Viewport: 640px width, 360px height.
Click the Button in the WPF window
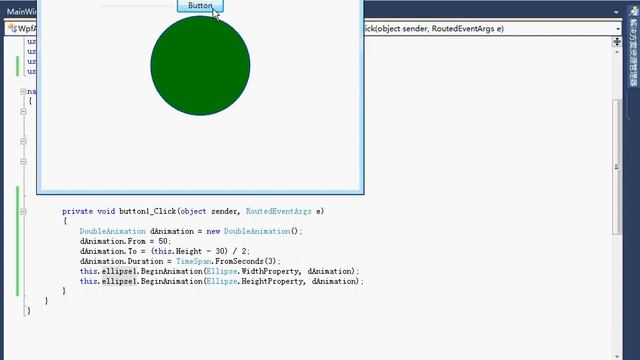(x=200, y=5)
